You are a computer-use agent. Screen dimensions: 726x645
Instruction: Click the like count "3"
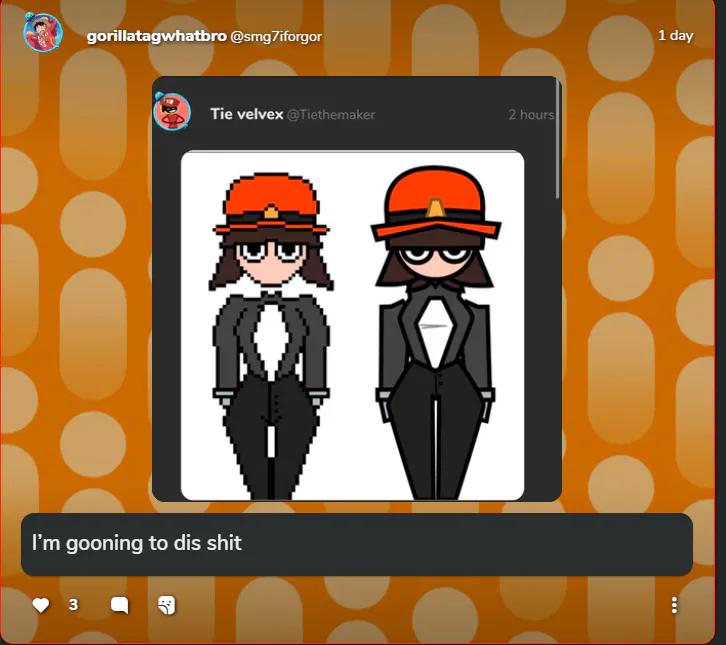pyautogui.click(x=73, y=605)
